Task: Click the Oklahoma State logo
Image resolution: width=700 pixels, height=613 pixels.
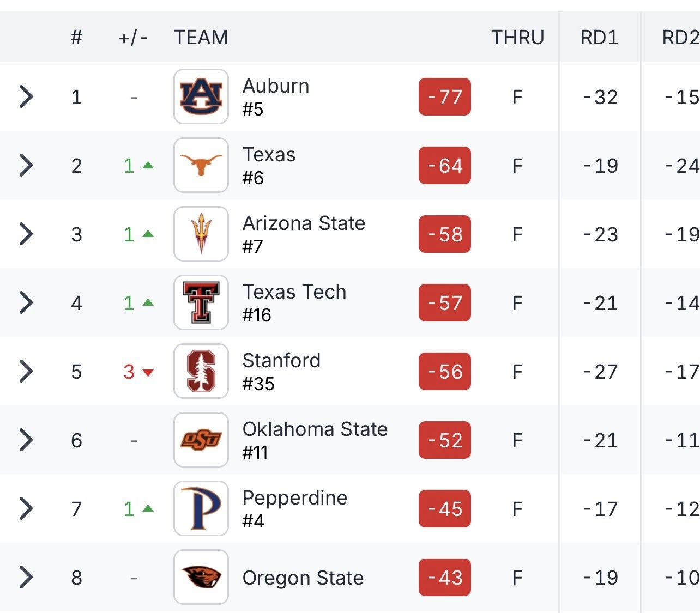Action: [x=201, y=440]
